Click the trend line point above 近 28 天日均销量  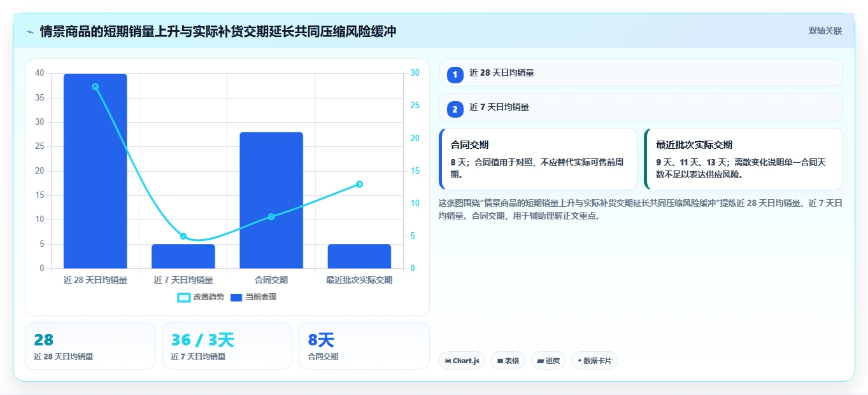click(x=95, y=87)
